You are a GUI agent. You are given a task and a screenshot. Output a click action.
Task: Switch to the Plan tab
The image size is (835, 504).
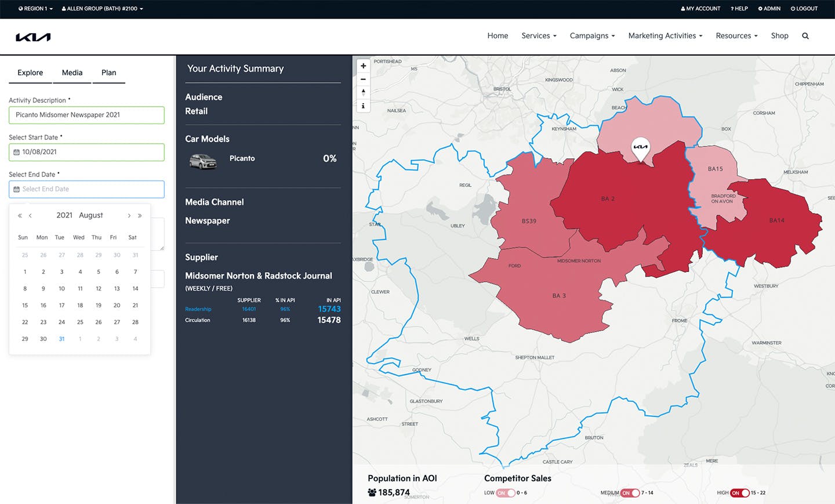(108, 72)
